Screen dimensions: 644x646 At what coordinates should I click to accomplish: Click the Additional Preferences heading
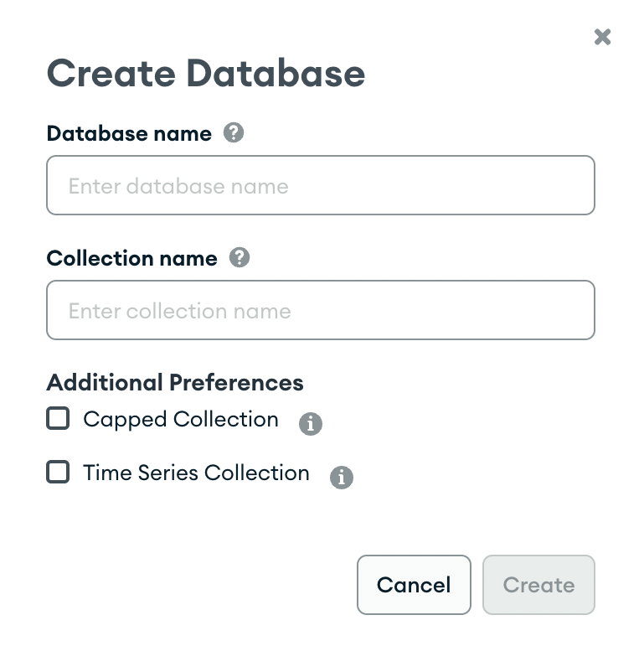click(175, 382)
